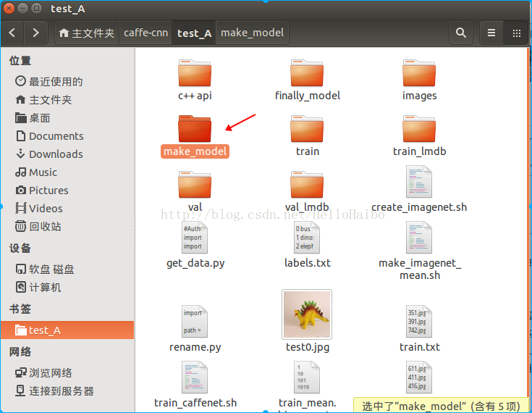Select the test0.jpg dinosaur thumbnail
Image resolution: width=532 pixels, height=413 pixels.
(x=307, y=314)
